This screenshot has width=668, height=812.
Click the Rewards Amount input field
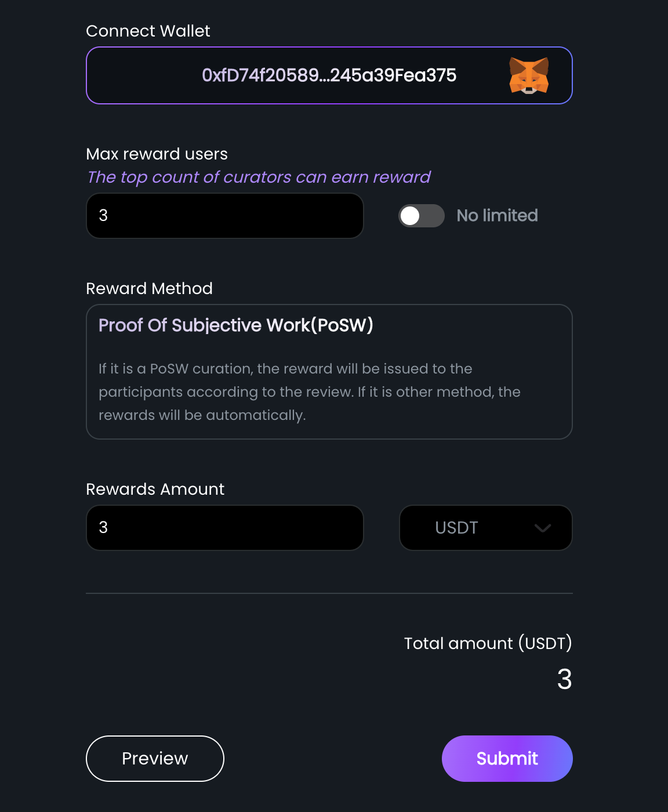[225, 528]
